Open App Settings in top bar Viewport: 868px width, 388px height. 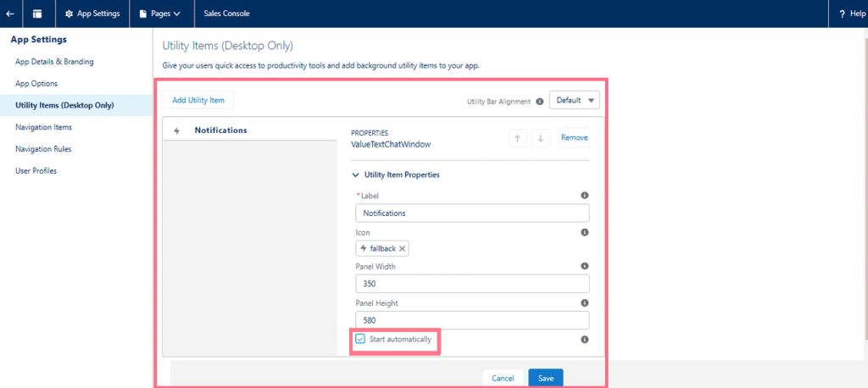pos(92,14)
